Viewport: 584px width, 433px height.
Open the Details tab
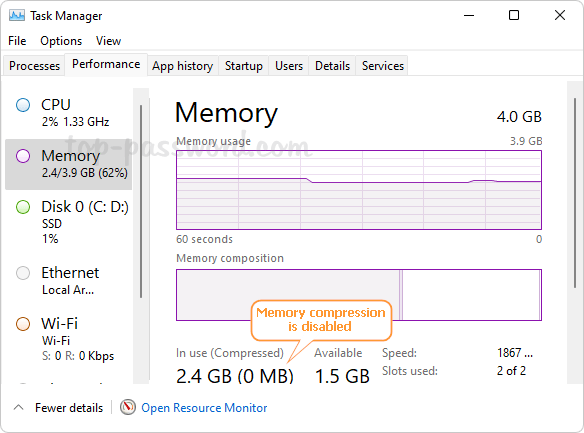tap(332, 66)
